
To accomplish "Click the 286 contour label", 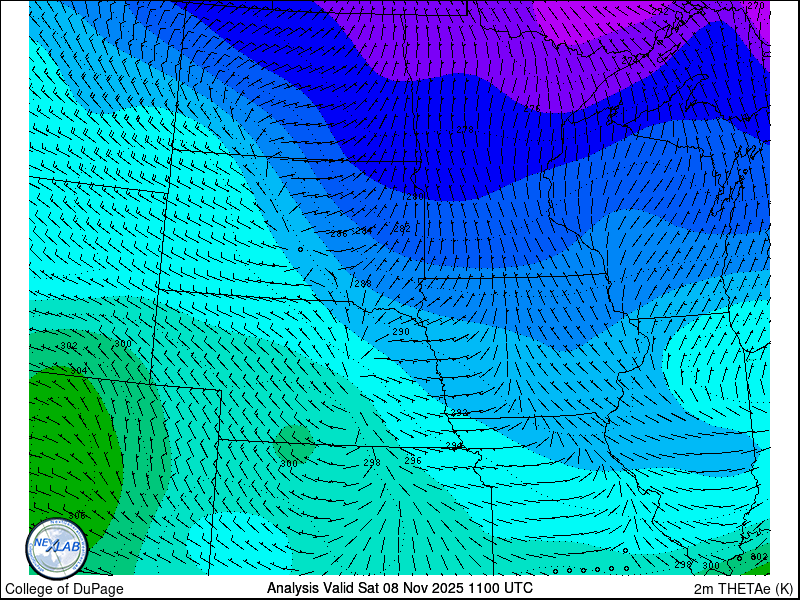I will 339,234.
